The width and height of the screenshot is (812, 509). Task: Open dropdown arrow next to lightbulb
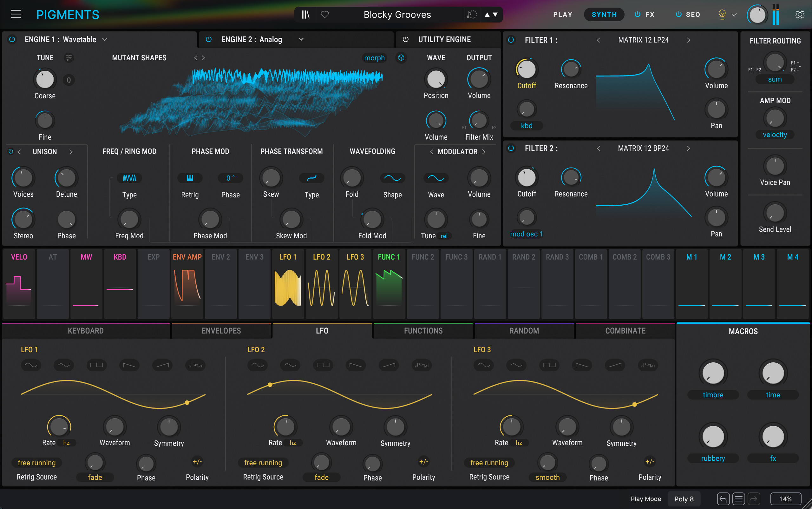click(734, 15)
